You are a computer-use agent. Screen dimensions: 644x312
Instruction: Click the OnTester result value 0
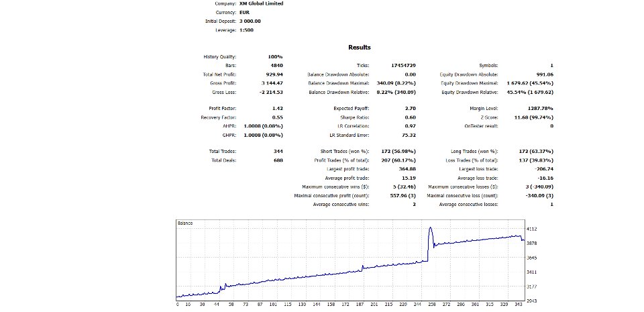click(x=551, y=126)
